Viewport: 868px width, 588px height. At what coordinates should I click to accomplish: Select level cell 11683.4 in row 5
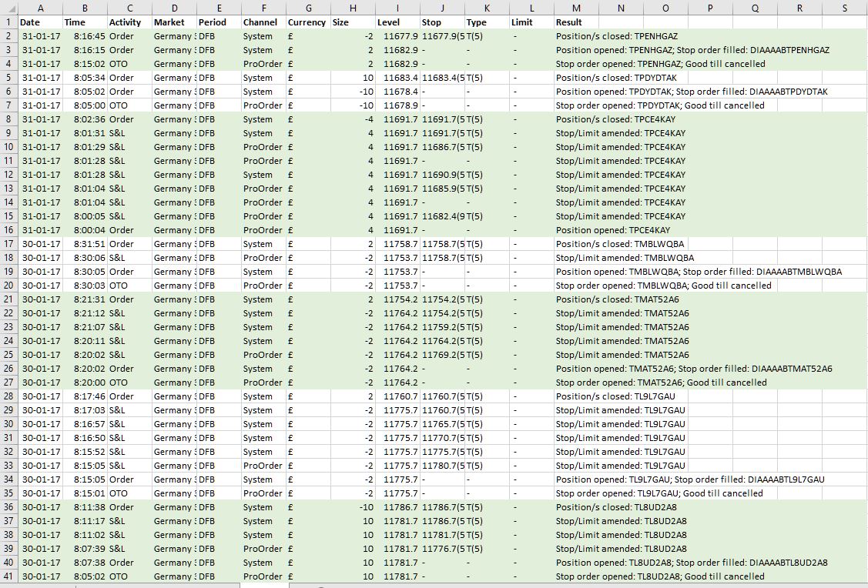point(397,78)
